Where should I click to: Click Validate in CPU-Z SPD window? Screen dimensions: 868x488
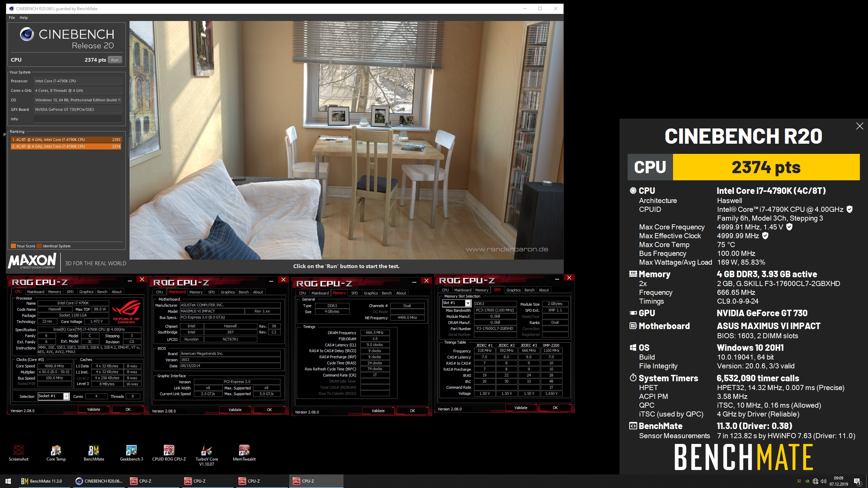(521, 408)
